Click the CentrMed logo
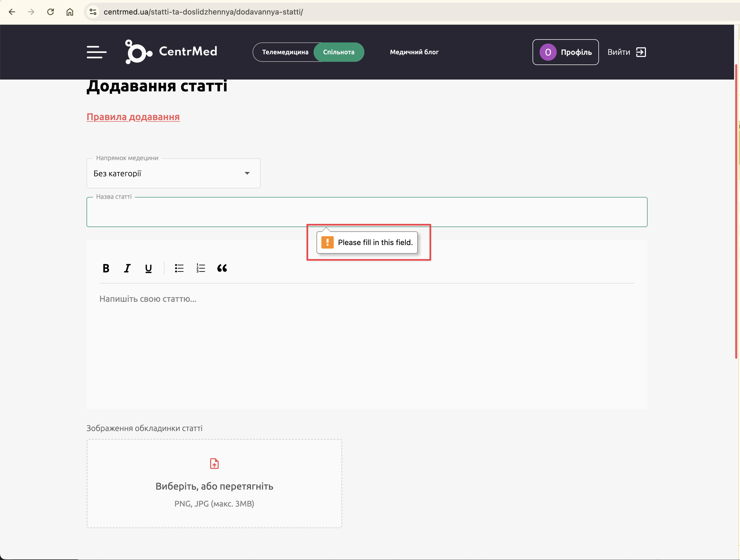The image size is (740, 560). 171,52
